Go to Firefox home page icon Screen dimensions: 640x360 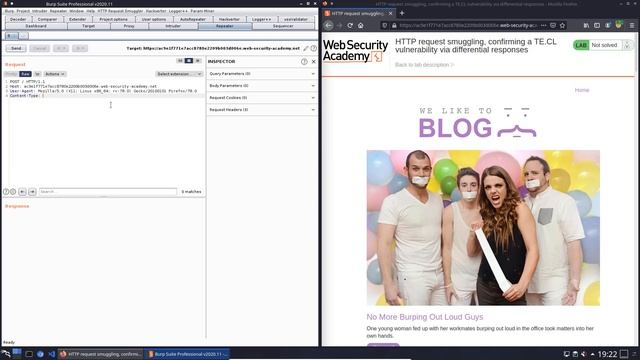click(360, 25)
